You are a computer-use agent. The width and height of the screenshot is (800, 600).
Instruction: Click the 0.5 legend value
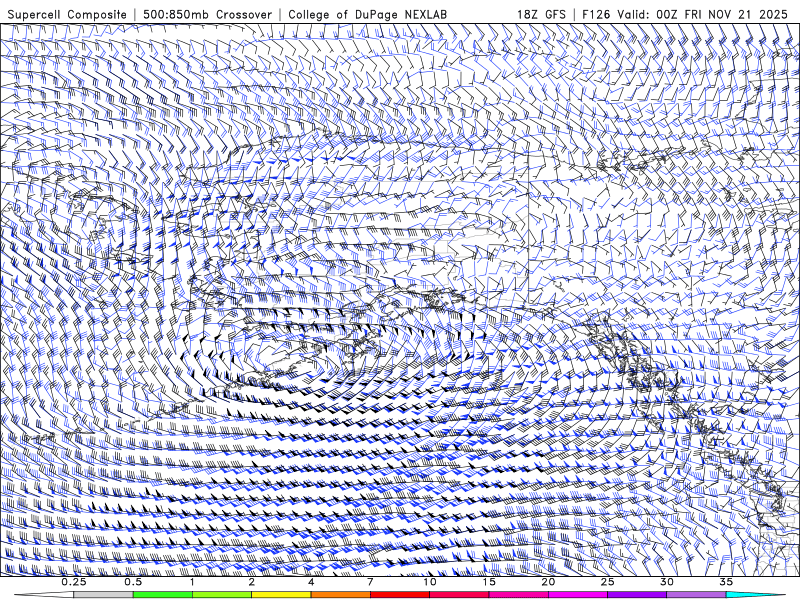(133, 582)
